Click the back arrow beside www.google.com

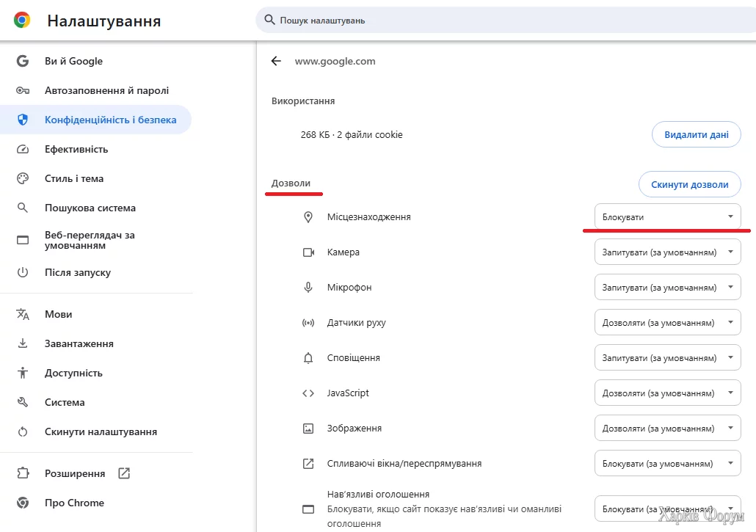[x=275, y=62]
